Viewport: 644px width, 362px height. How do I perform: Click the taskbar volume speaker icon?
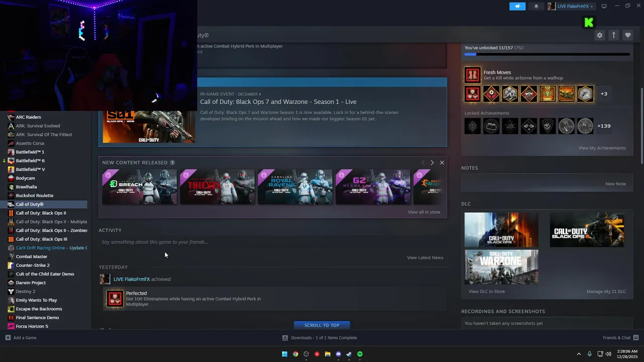click(609, 354)
